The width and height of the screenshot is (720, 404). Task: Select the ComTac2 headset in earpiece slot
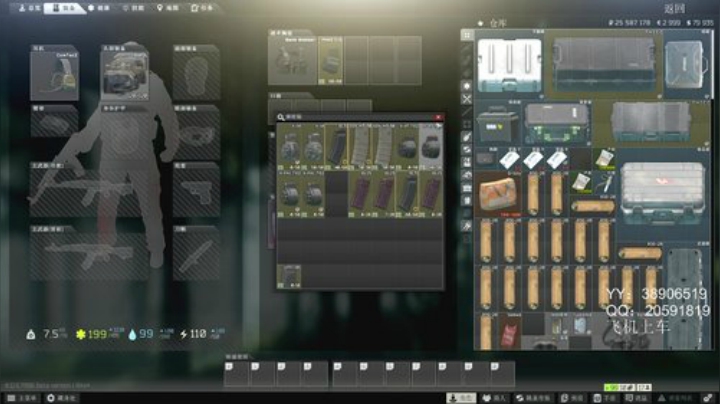(x=55, y=75)
